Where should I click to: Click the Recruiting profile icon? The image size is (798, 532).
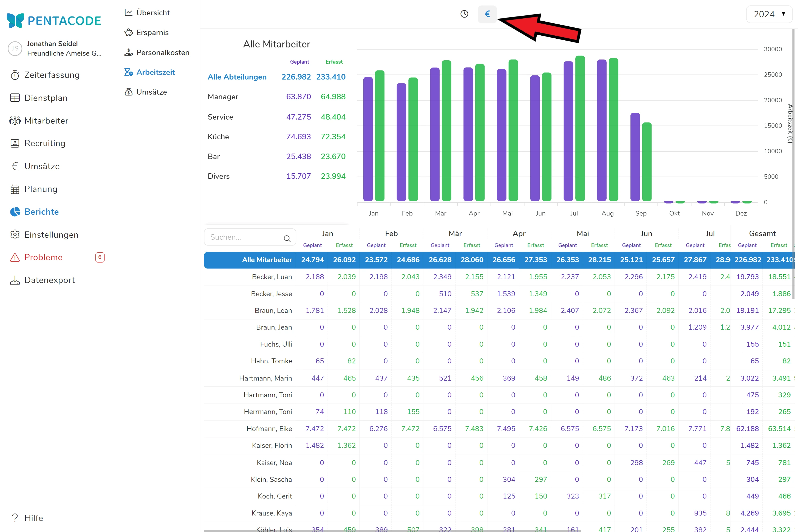click(x=15, y=143)
